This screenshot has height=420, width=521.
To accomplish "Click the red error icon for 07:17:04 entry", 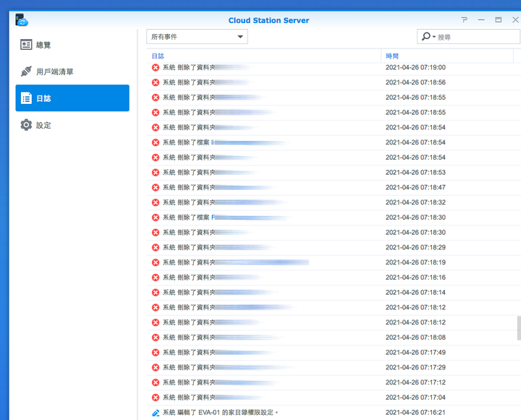I will [156, 397].
